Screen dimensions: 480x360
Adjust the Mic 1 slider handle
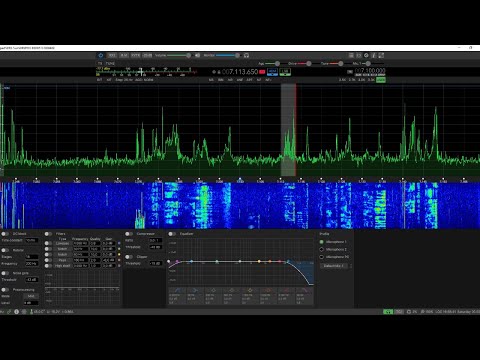click(368, 63)
